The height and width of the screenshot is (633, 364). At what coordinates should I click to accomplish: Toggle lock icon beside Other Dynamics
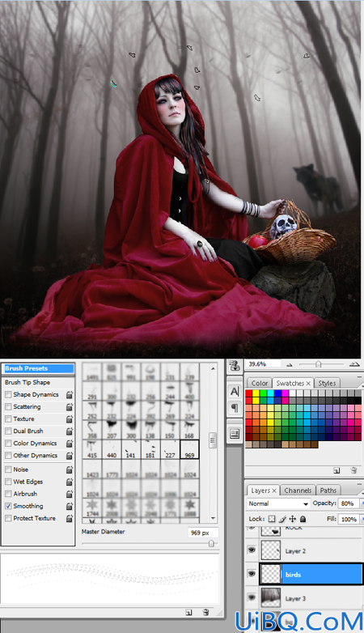(70, 456)
